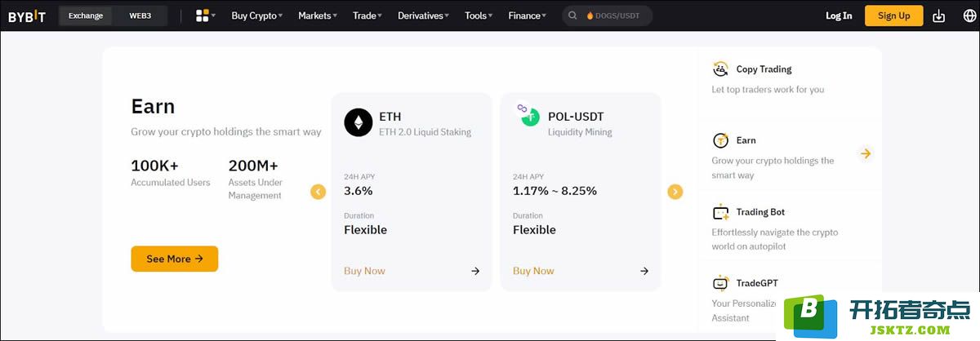Click the Bybit logo
Viewport: 980px width, 341px height.
click(x=27, y=15)
